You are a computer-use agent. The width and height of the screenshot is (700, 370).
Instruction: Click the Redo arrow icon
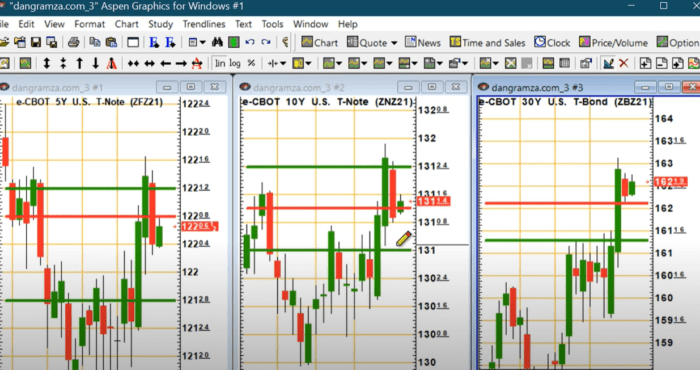pos(266,42)
